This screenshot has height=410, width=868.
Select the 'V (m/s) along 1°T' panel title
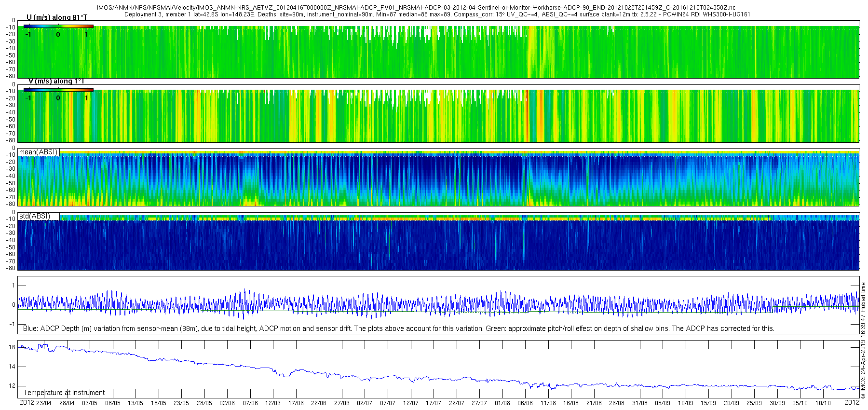[56, 81]
